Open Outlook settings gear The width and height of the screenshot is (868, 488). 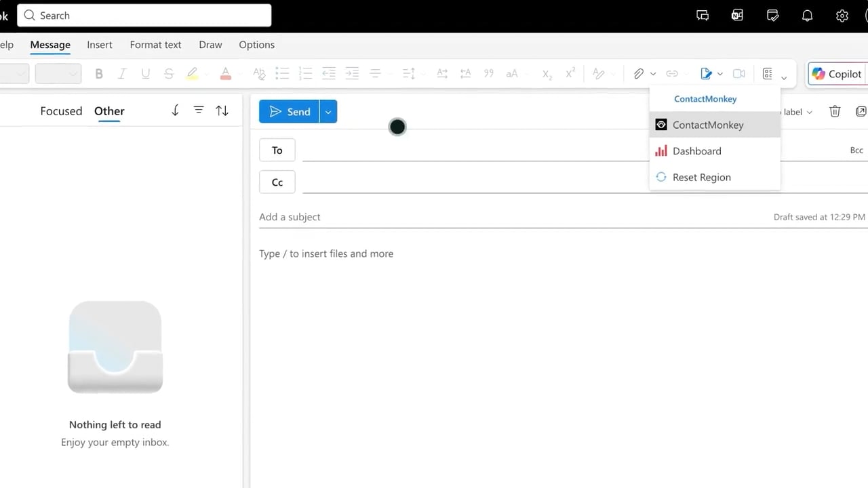[x=842, y=16]
